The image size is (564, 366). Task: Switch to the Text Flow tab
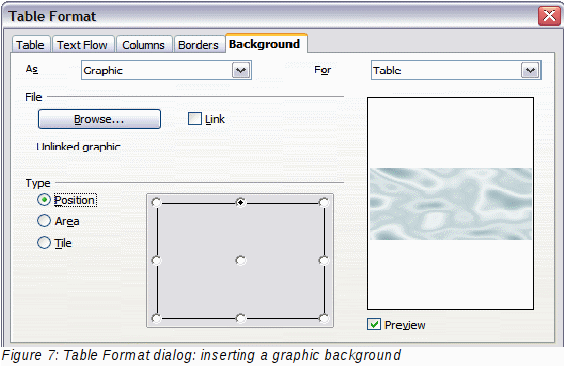pyautogui.click(x=82, y=45)
